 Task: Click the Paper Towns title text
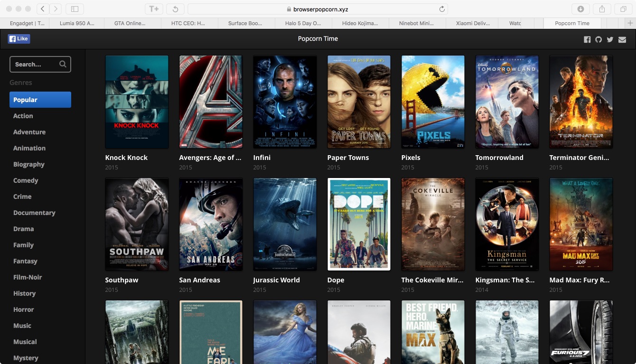coord(348,158)
